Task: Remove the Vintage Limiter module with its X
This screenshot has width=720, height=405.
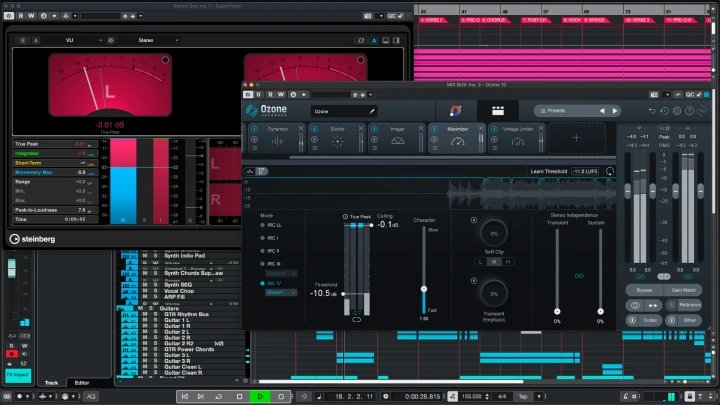Action: 541,129
